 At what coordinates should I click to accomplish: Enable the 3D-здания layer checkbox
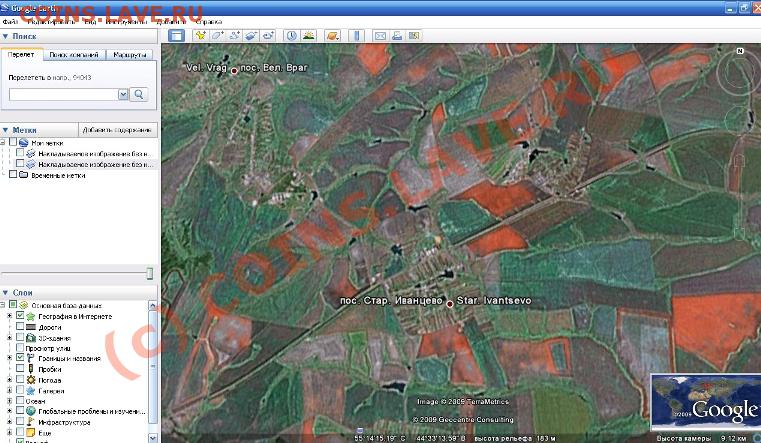[20, 337]
